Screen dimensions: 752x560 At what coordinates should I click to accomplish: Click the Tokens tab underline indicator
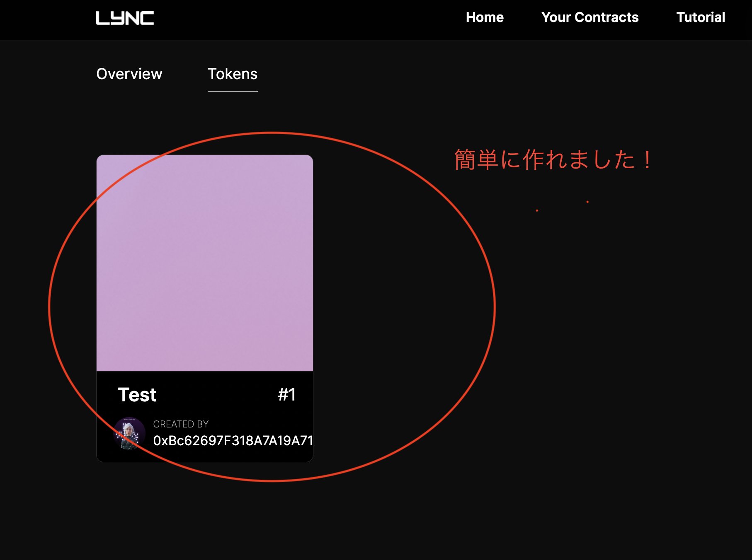click(233, 92)
